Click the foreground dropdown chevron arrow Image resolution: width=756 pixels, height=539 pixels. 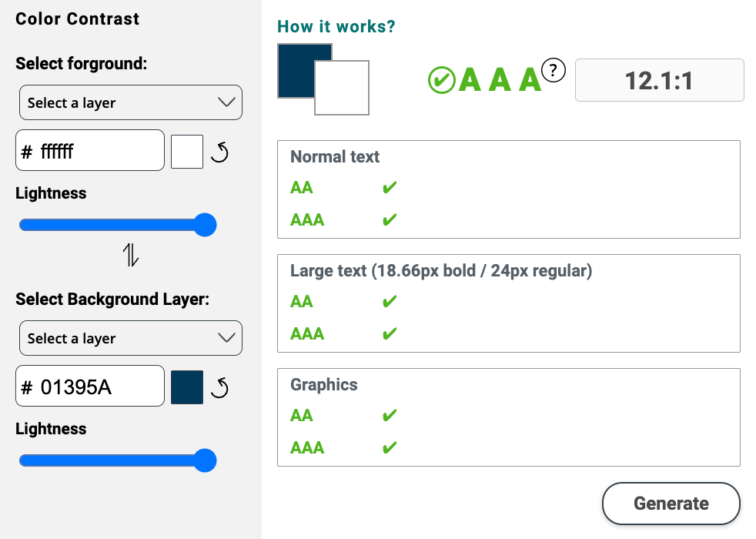point(226,102)
